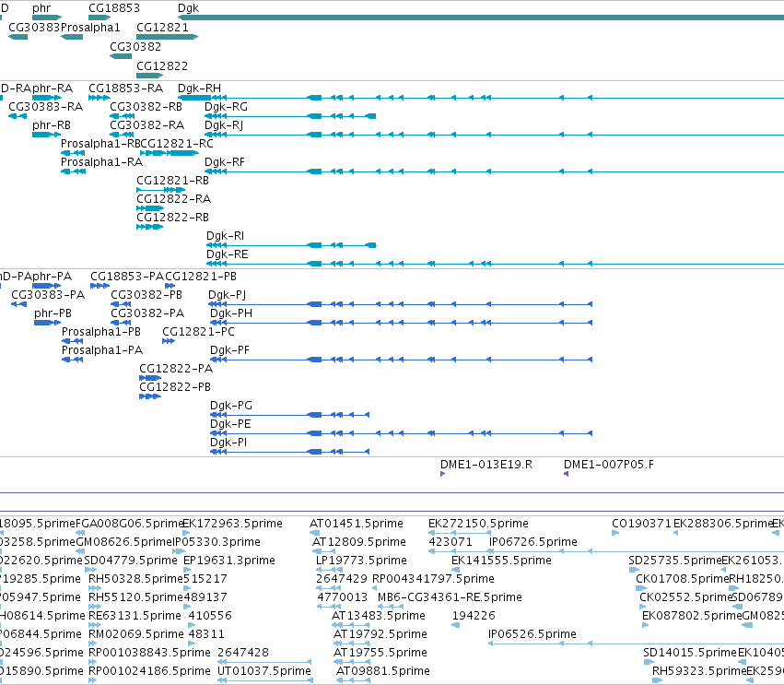Viewport: 784px width, 685px height.
Task: Open the Dgk-PF coding sequence
Action: [402, 360]
